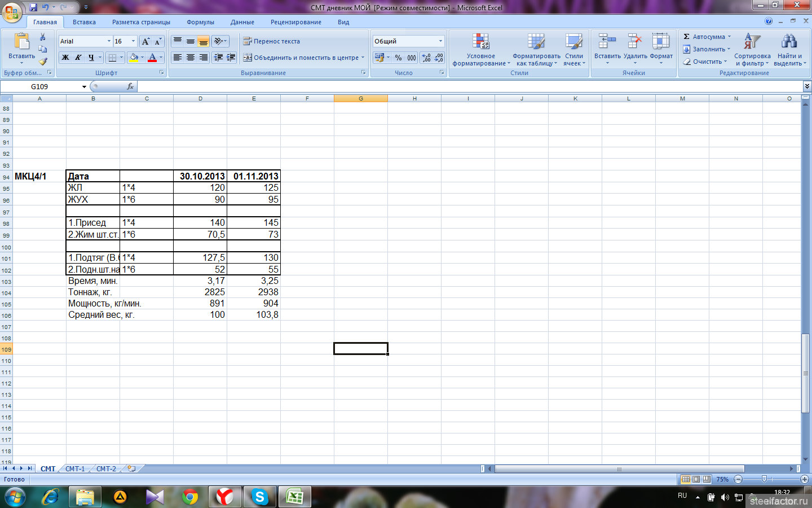Screen dimensions: 812x508
Task: Open the Формулы ribbon tab
Action: (200, 22)
